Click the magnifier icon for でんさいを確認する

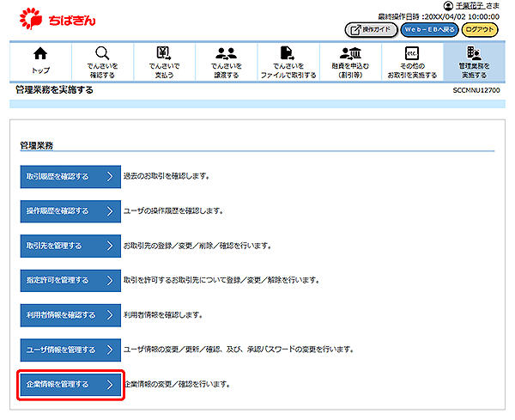coord(102,53)
